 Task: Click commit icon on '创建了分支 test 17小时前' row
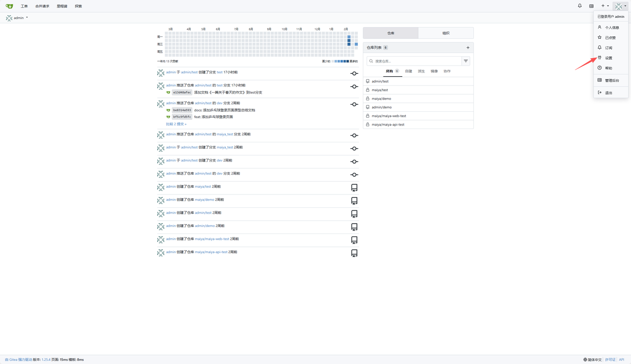[354, 73]
